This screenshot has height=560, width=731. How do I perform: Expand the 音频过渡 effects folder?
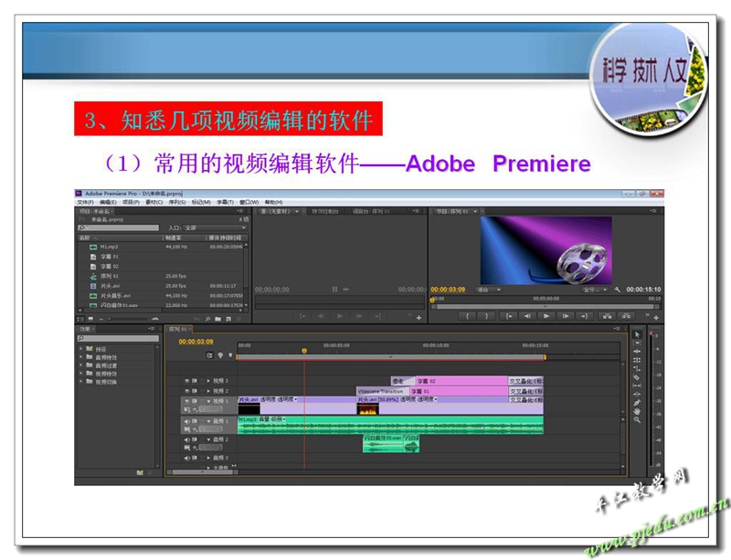pos(80,365)
